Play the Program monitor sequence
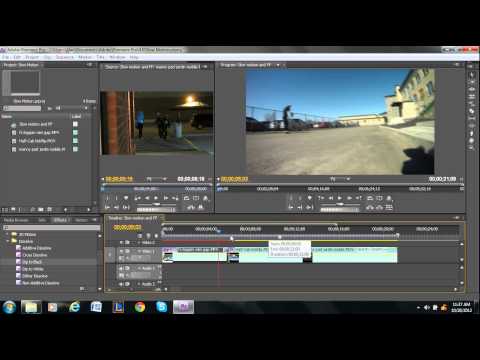Viewport: 480px width, 360px height. point(339,198)
